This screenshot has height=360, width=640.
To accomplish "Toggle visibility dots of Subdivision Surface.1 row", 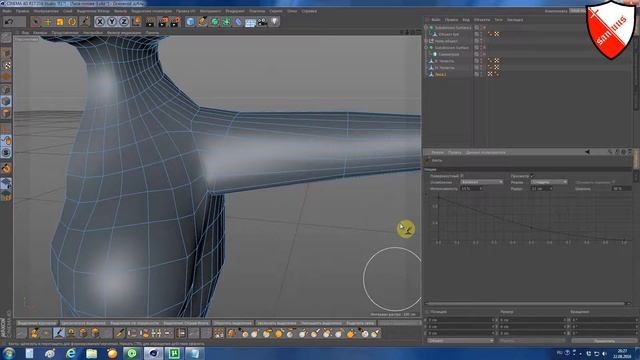I will click(480, 28).
